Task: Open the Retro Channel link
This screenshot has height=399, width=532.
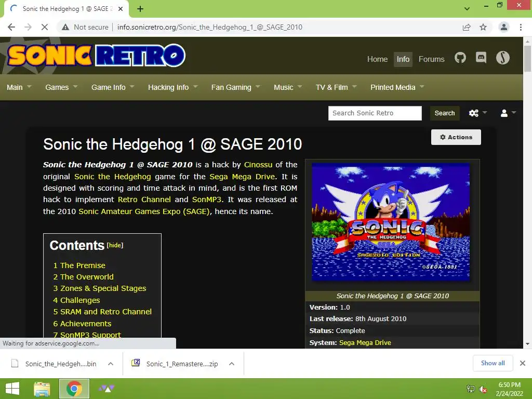Action: pyautogui.click(x=144, y=199)
